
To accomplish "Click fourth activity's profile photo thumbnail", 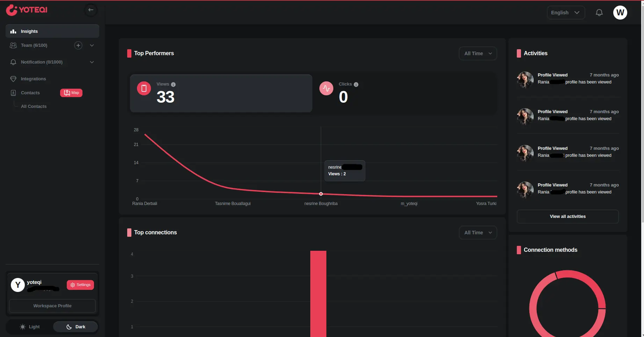I will point(525,190).
